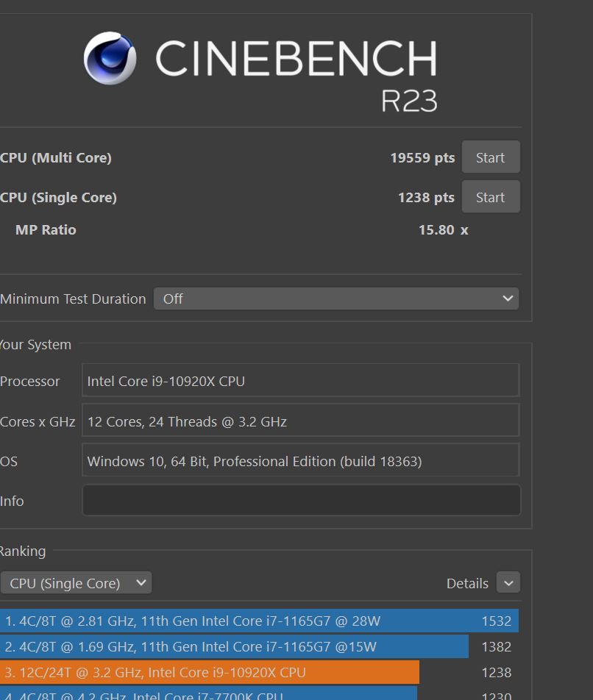Image resolution: width=593 pixels, height=700 pixels.
Task: Click the Cores x GHz field
Action: point(300,421)
